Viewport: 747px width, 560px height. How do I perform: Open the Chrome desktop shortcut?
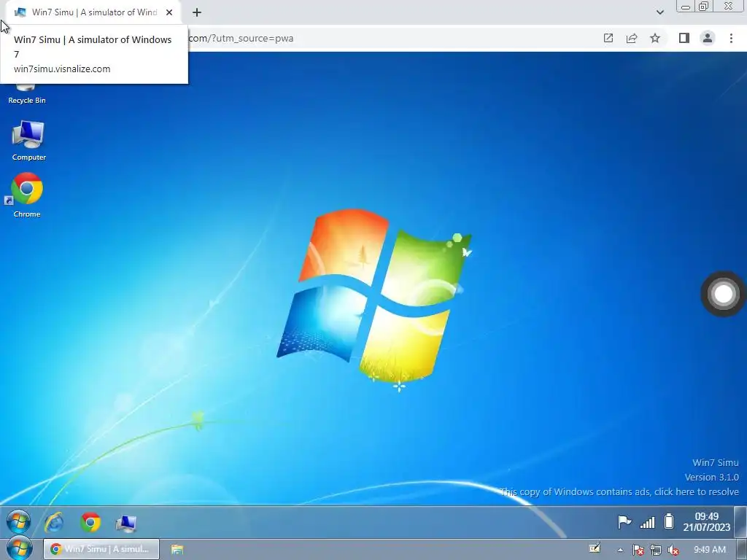coord(27,195)
